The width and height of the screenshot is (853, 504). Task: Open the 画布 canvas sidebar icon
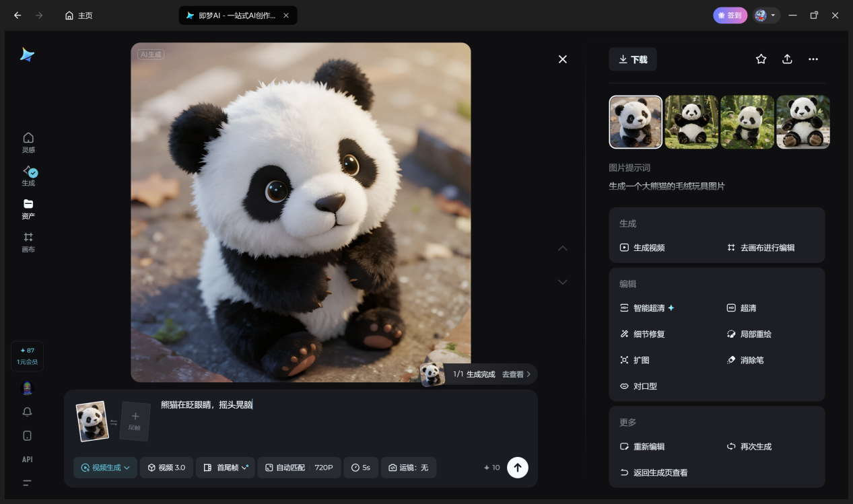tap(28, 242)
